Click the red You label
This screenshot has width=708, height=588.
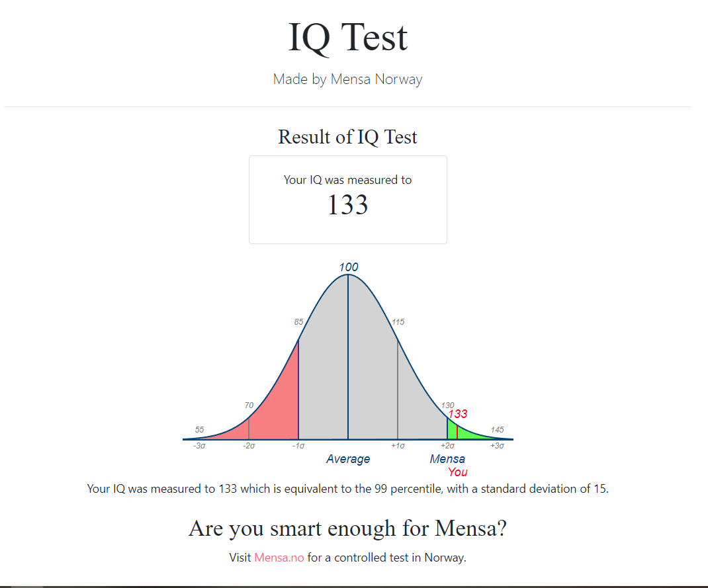(x=457, y=472)
